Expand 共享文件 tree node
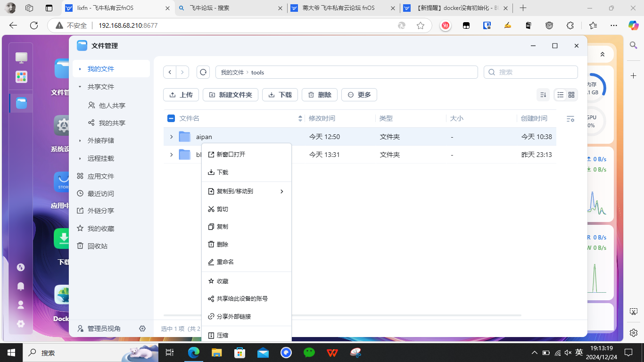The height and width of the screenshot is (362, 644). pyautogui.click(x=80, y=87)
